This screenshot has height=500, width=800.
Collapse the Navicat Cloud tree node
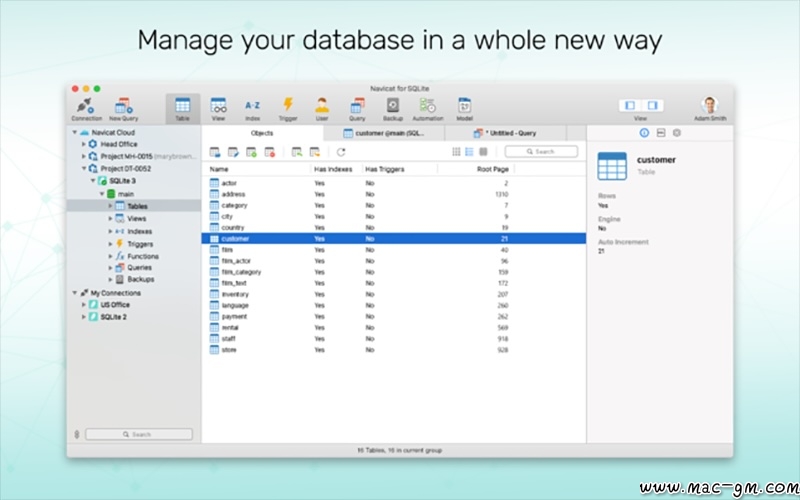pyautogui.click(x=74, y=132)
